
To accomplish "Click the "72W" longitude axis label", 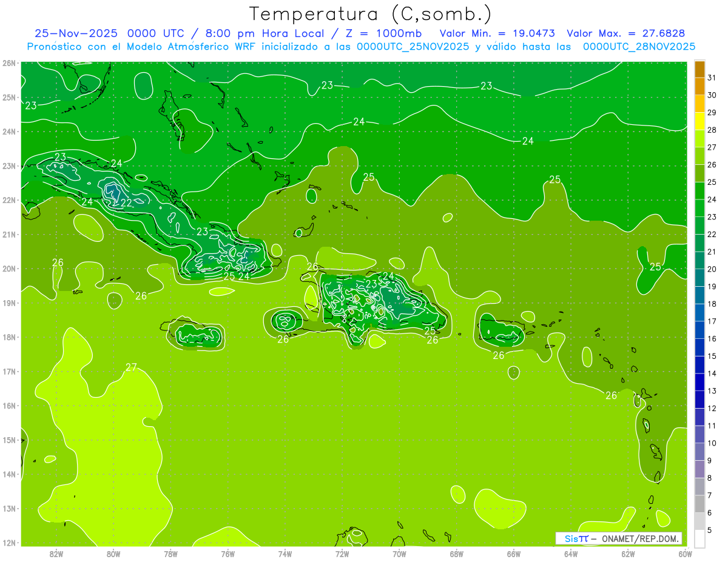I will coord(342,554).
